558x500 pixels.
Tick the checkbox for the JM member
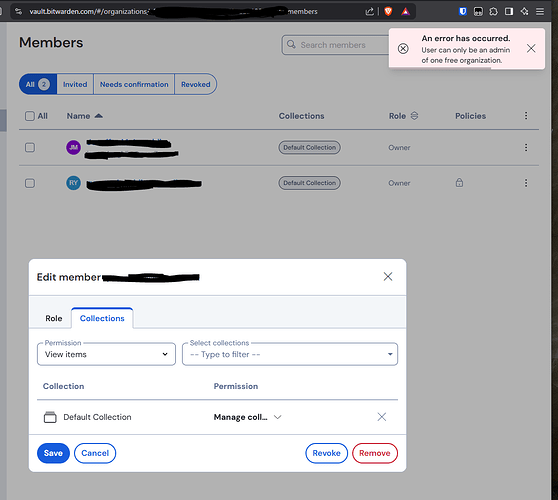point(30,147)
